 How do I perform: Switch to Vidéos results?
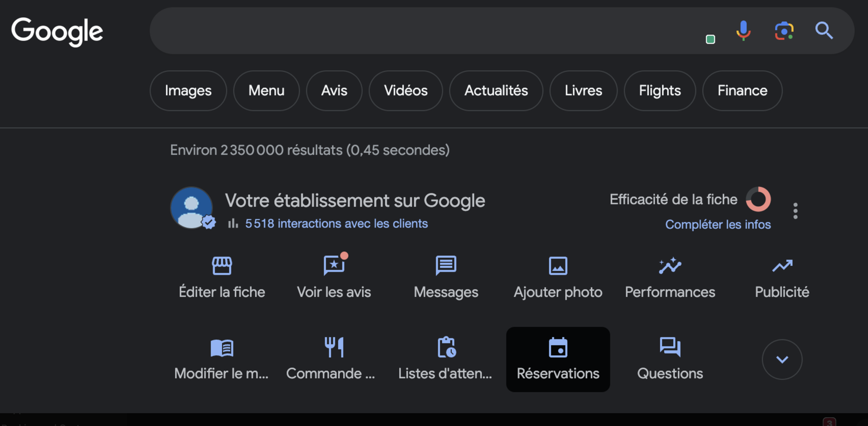(x=406, y=90)
